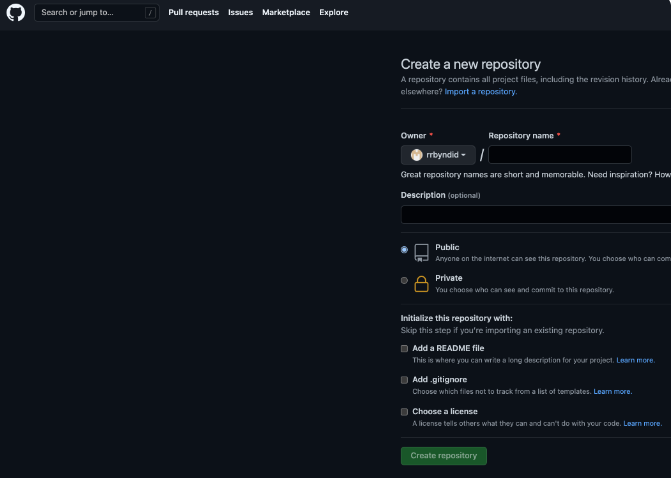Open the rrbyndid Owner dropdown
The image size is (671, 478).
[x=438, y=155]
